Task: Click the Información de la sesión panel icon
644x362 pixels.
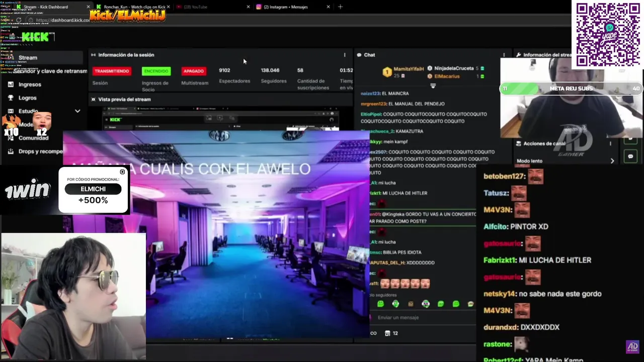Action: click(x=93, y=55)
